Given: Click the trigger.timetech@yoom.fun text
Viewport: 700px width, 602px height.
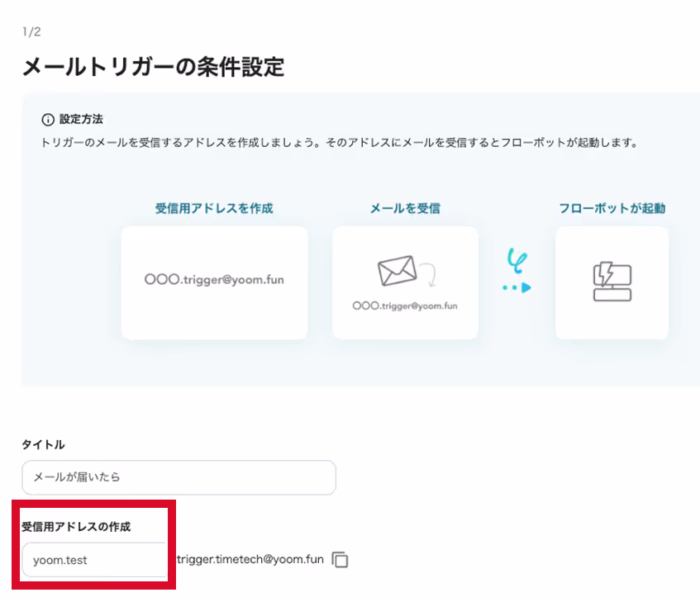Looking at the screenshot, I should [x=250, y=559].
